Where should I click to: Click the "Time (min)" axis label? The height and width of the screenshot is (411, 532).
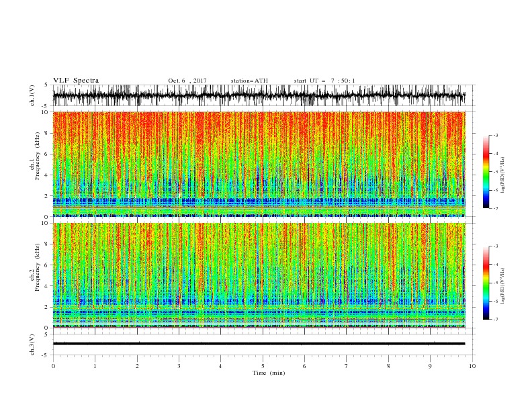point(269,373)
